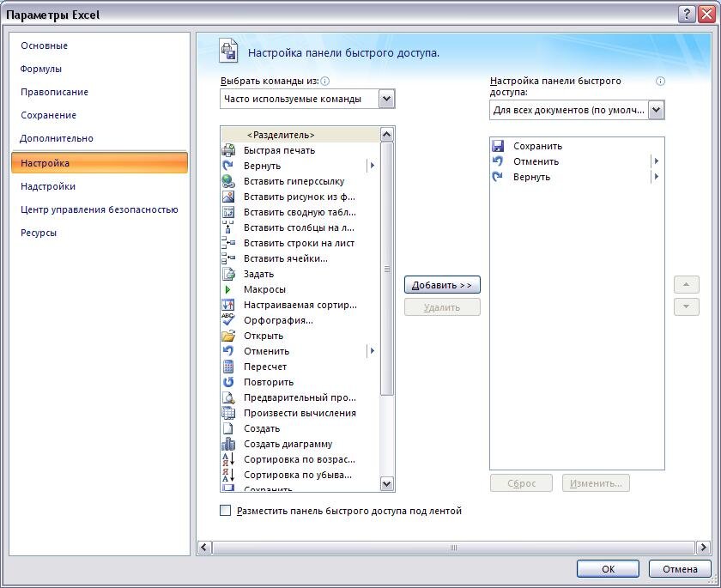Select the Сохранить floppy icon in right list
The image size is (721, 588).
498,146
